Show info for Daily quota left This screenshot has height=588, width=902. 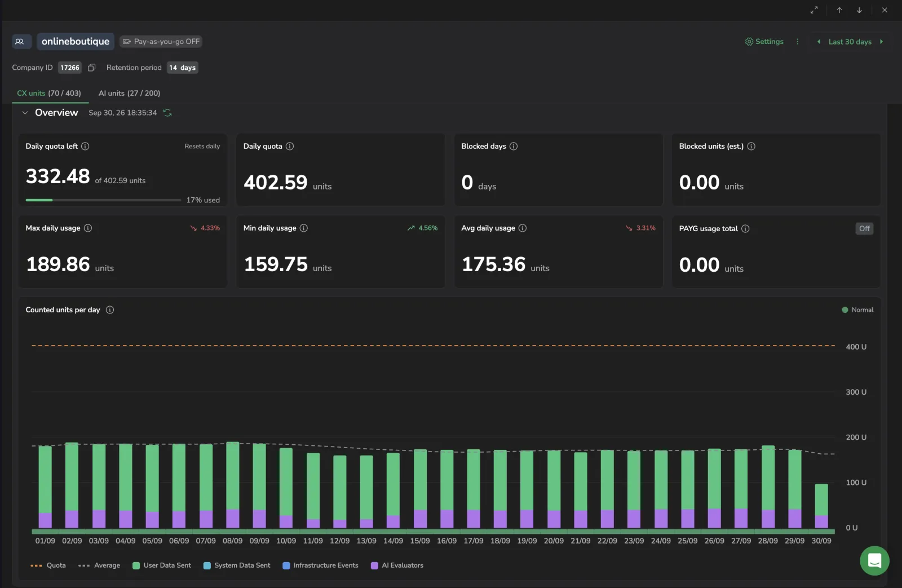click(x=85, y=146)
